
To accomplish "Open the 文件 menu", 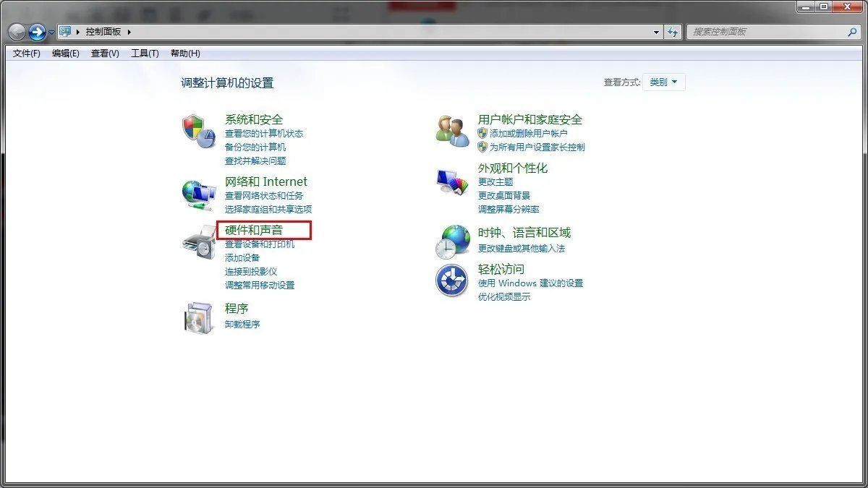I will pos(25,53).
